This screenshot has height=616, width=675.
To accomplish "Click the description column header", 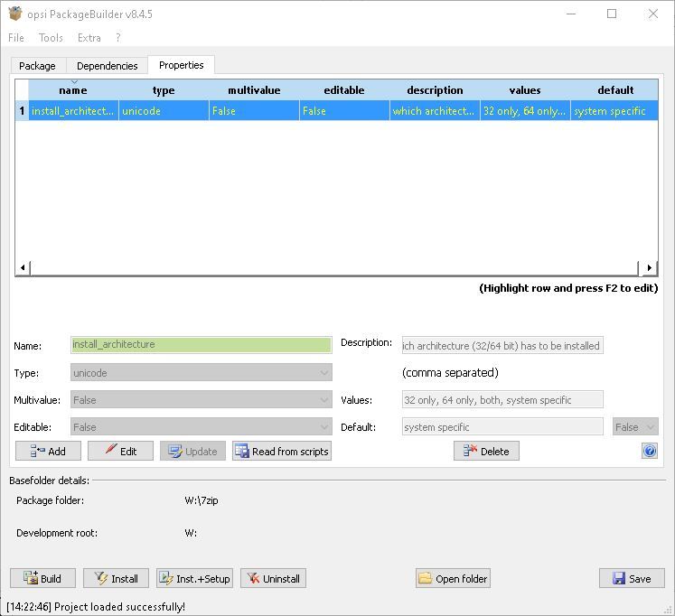I will click(x=435, y=90).
